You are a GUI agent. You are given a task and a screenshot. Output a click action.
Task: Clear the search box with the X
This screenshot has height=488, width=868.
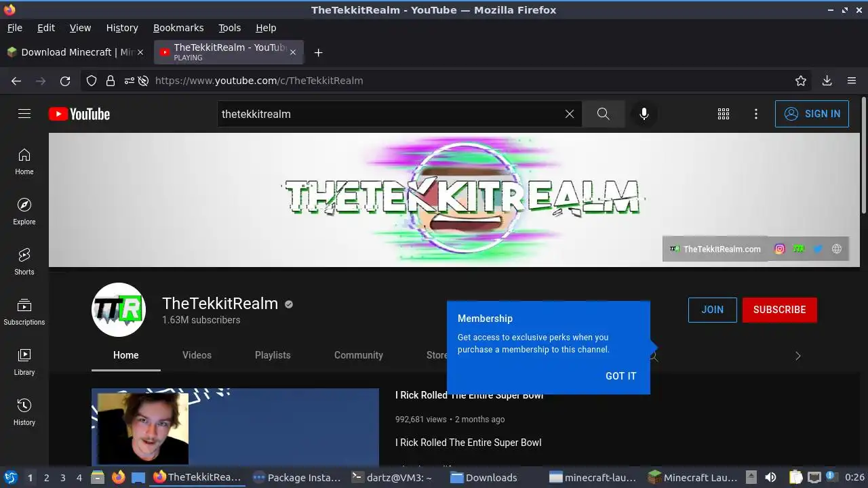[x=570, y=114]
